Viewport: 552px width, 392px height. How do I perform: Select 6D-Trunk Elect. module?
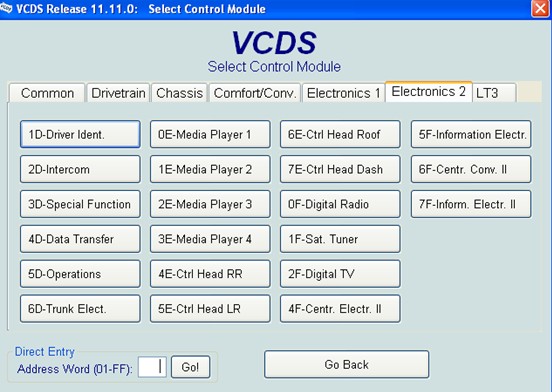80,308
